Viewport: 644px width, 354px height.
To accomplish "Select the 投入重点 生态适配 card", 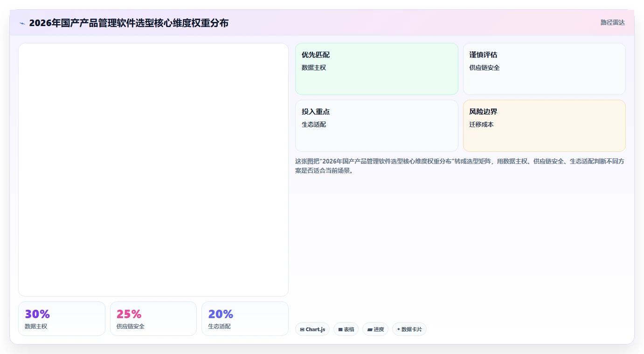I will (x=377, y=126).
